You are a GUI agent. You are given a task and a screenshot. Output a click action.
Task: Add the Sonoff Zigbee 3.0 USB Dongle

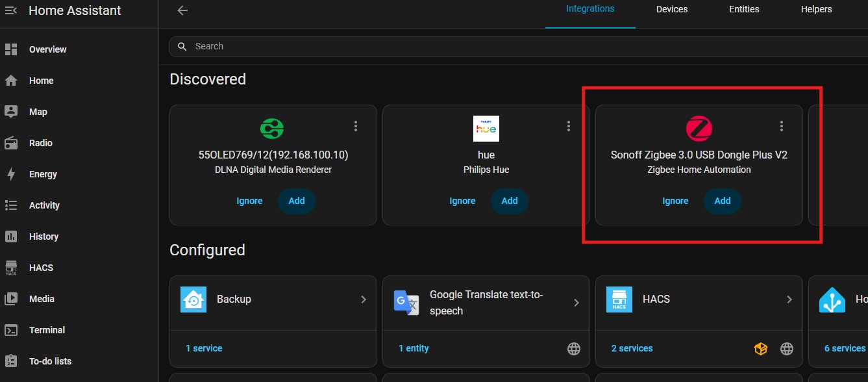click(722, 201)
